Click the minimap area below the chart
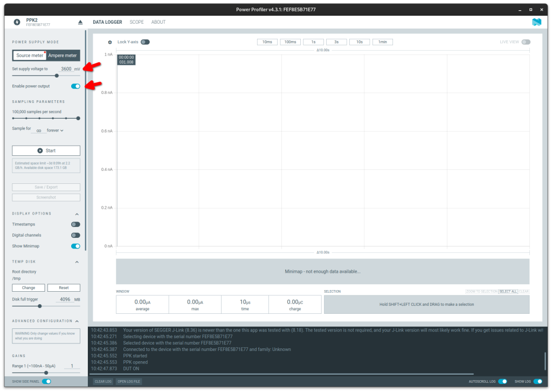The image size is (552, 392). pyautogui.click(x=322, y=272)
